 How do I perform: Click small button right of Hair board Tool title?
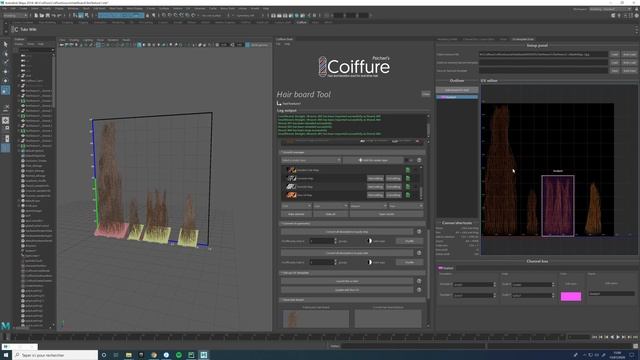(426, 94)
